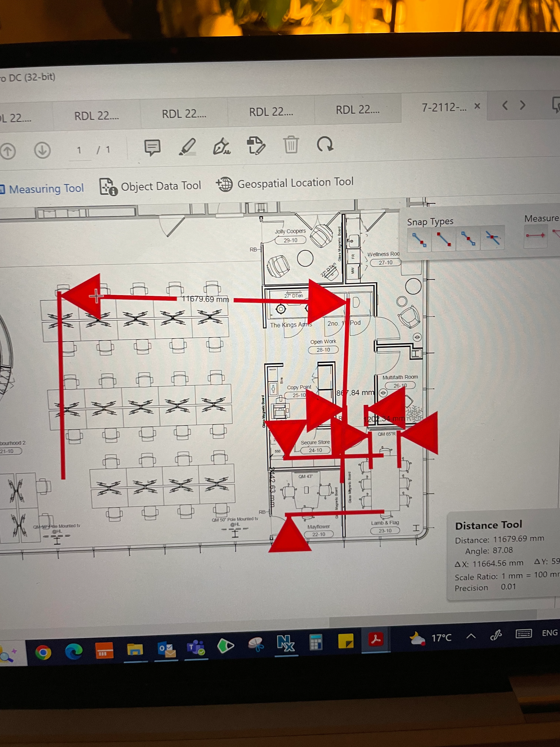Close the 7-2112 document tab
Image resolution: width=560 pixels, height=747 pixels.
point(477,106)
